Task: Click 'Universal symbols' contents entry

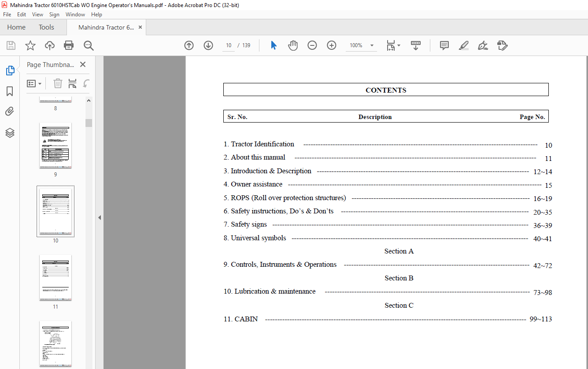Action: point(255,238)
